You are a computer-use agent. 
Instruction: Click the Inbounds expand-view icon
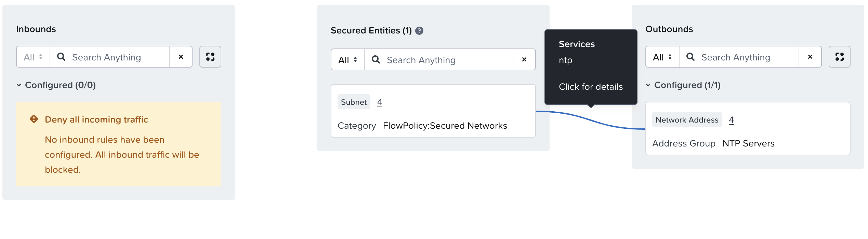210,57
